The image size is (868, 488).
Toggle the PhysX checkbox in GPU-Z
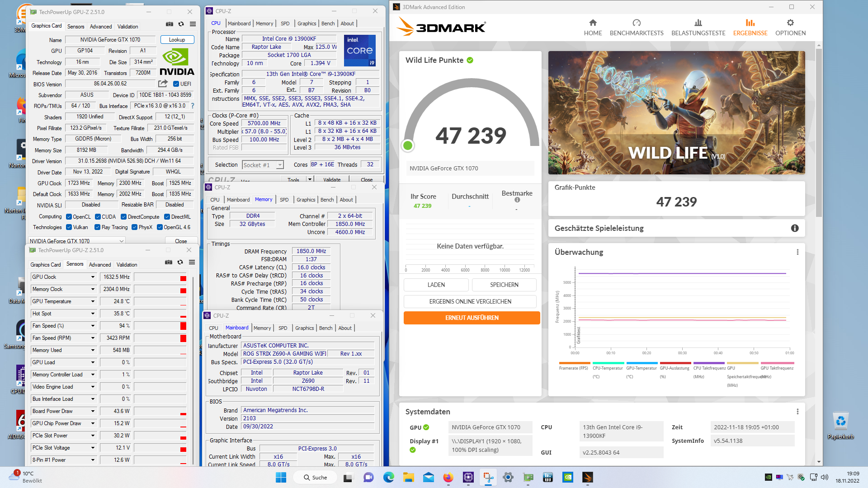coord(134,227)
